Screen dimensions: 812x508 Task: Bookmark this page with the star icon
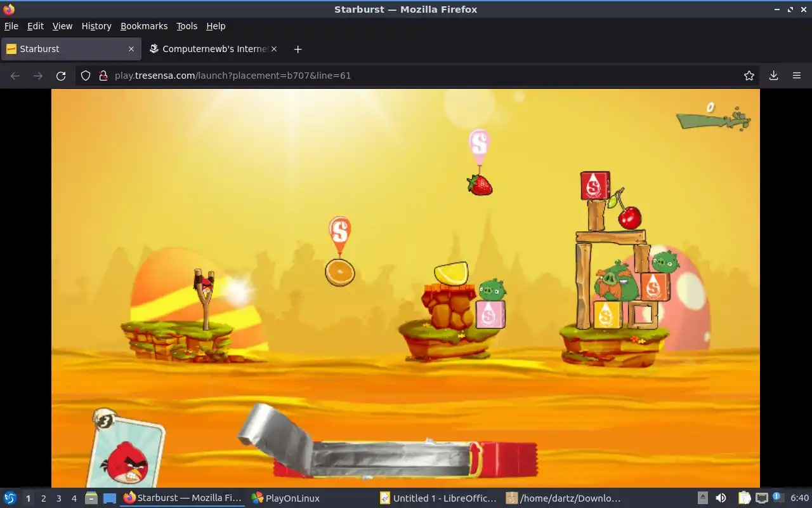coord(749,76)
